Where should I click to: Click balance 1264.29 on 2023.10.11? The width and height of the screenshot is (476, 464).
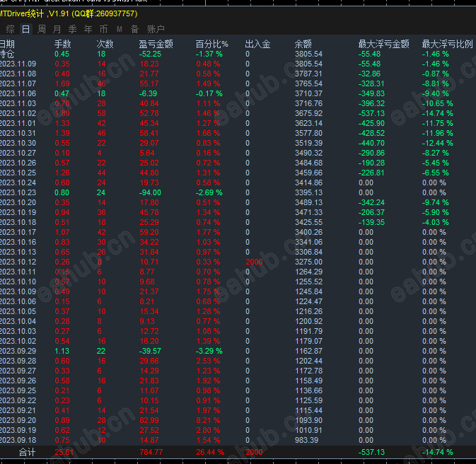[308, 272]
